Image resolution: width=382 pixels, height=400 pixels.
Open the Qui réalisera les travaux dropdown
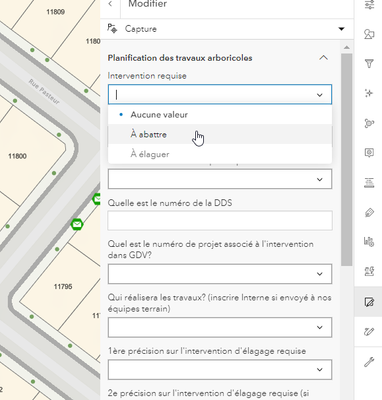click(220, 327)
